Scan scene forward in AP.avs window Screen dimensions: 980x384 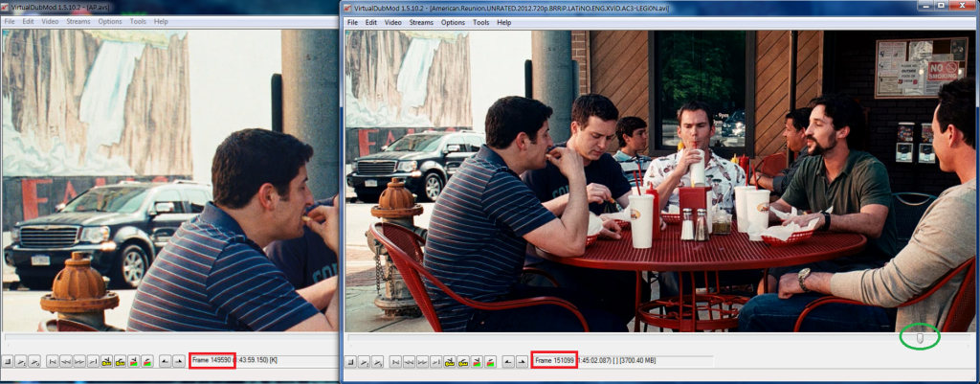(146, 361)
